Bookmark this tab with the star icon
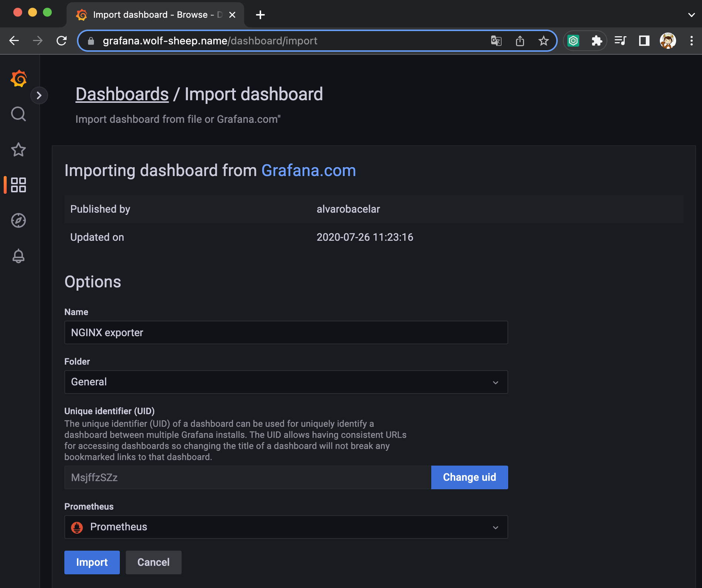Viewport: 702px width, 588px height. click(x=543, y=41)
